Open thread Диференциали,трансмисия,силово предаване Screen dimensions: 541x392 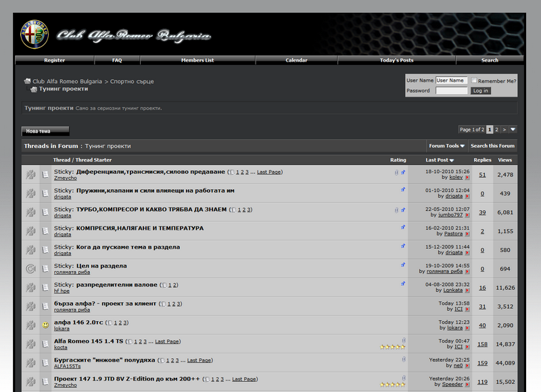pyautogui.click(x=150, y=172)
